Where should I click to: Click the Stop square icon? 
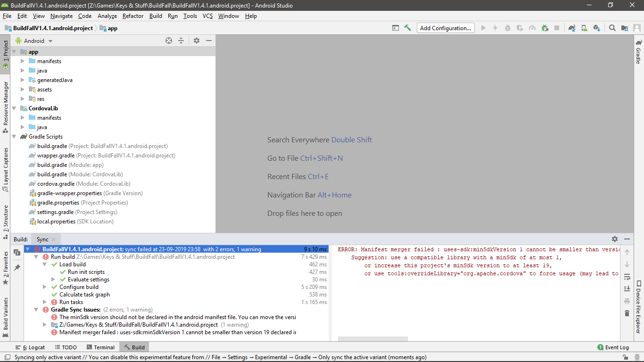pyautogui.click(x=557, y=28)
